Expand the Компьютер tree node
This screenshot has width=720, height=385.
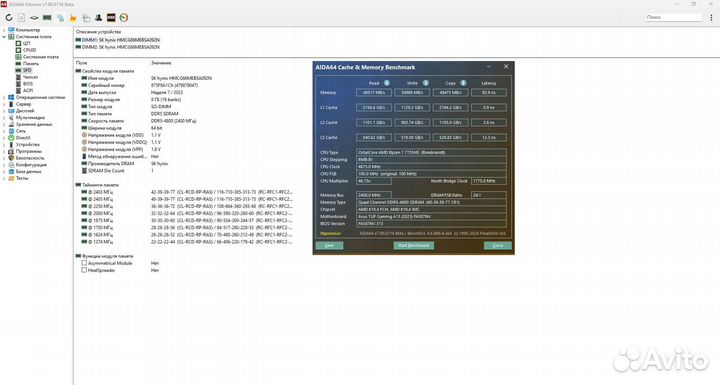pos(4,30)
